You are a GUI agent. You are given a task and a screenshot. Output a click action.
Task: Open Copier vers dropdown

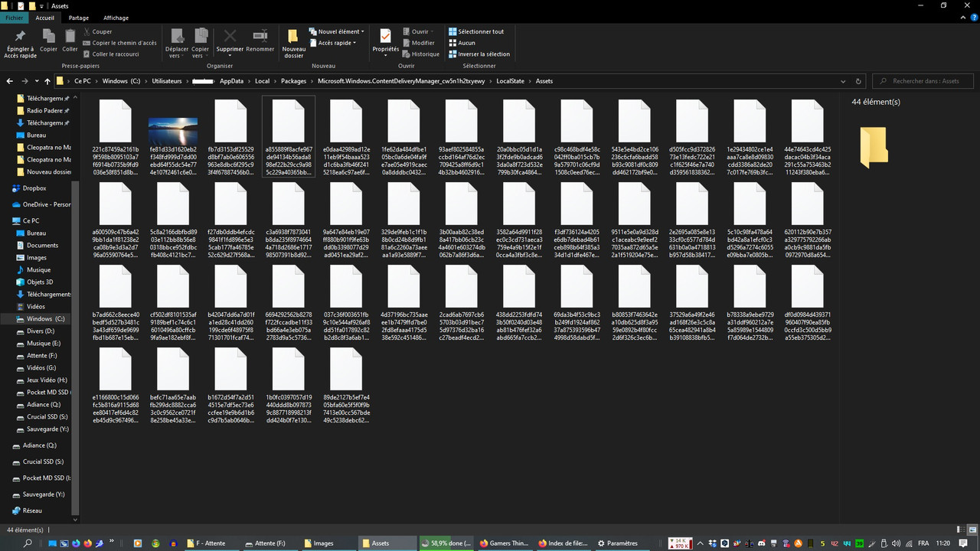(x=201, y=44)
